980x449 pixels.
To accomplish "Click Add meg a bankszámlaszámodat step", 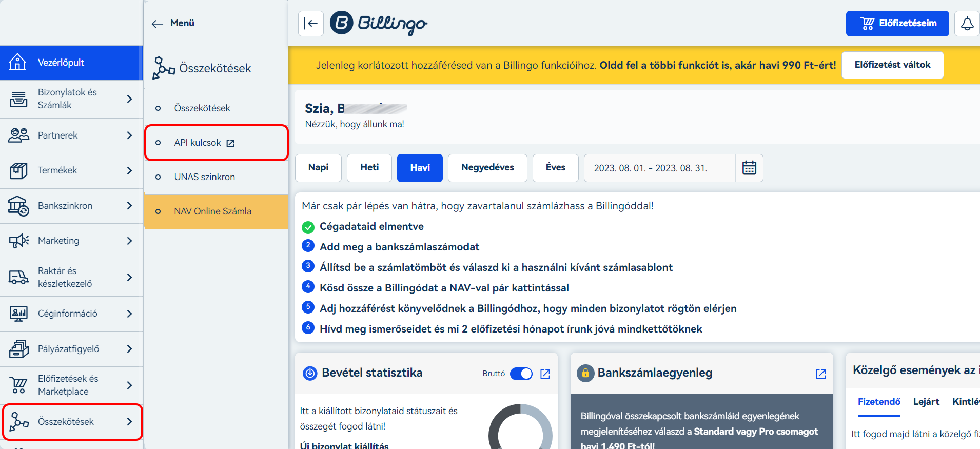I will tap(399, 247).
